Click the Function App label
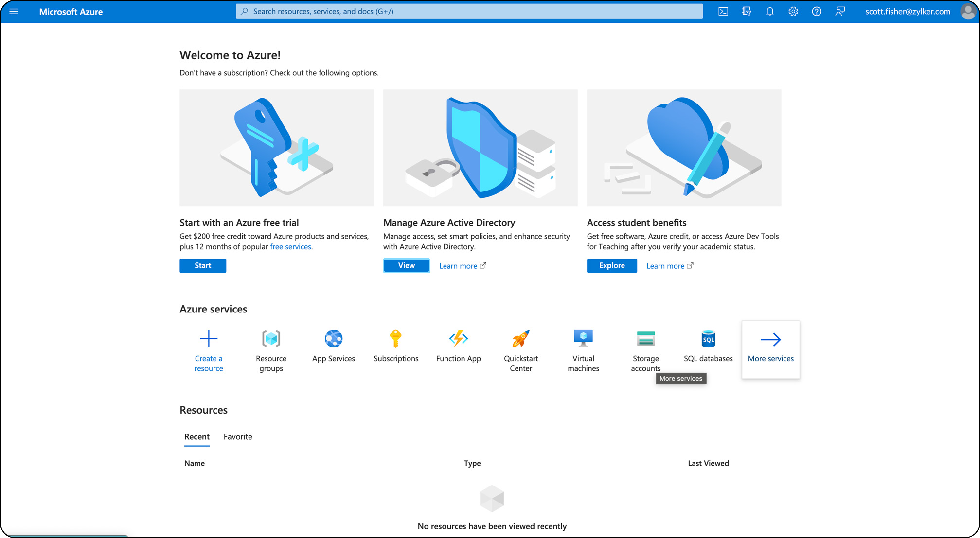Screen dimensions: 980x538 (x=458, y=358)
